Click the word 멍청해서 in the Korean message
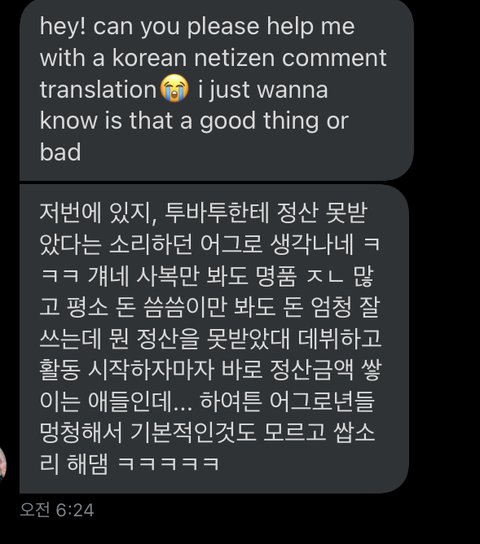 click(81, 433)
